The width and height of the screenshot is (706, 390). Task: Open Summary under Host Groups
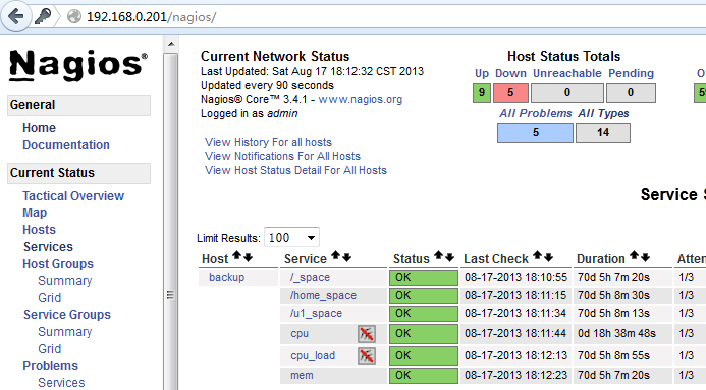click(x=65, y=281)
